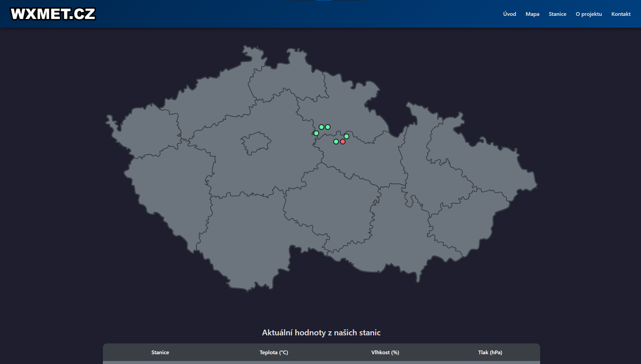The image size is (641, 364).
Task: Select the green marker left of the red marker
Action: [336, 142]
